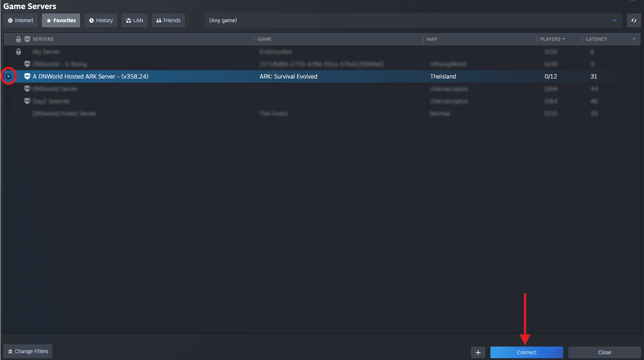Sort by MAP column header
Image resolution: width=644 pixels, height=360 pixels.
[432, 39]
